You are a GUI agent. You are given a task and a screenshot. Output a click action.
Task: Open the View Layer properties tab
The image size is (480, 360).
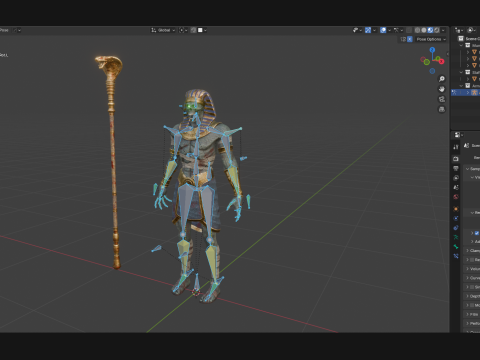456,178
